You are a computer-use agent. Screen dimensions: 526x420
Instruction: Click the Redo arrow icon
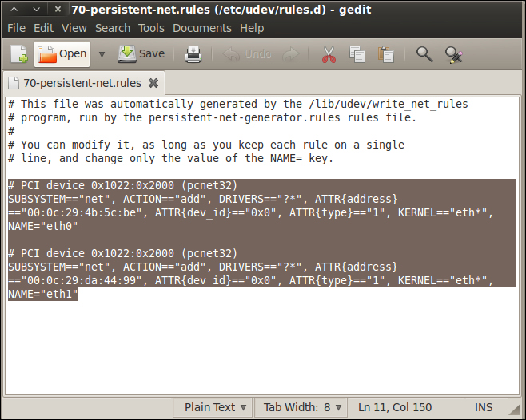(x=291, y=54)
